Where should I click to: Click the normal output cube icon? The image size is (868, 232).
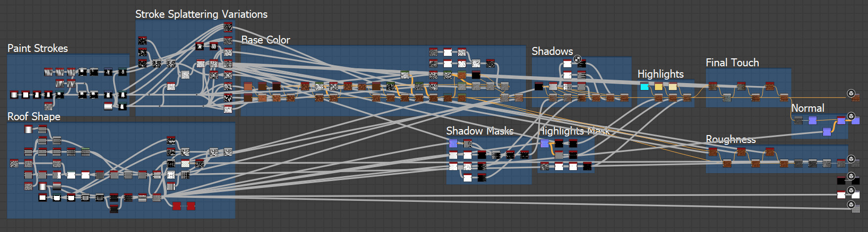851,116
